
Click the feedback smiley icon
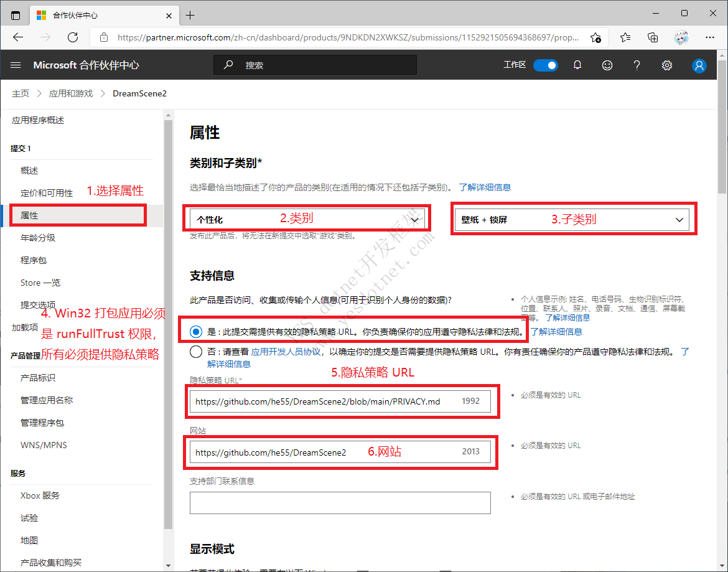(607, 65)
